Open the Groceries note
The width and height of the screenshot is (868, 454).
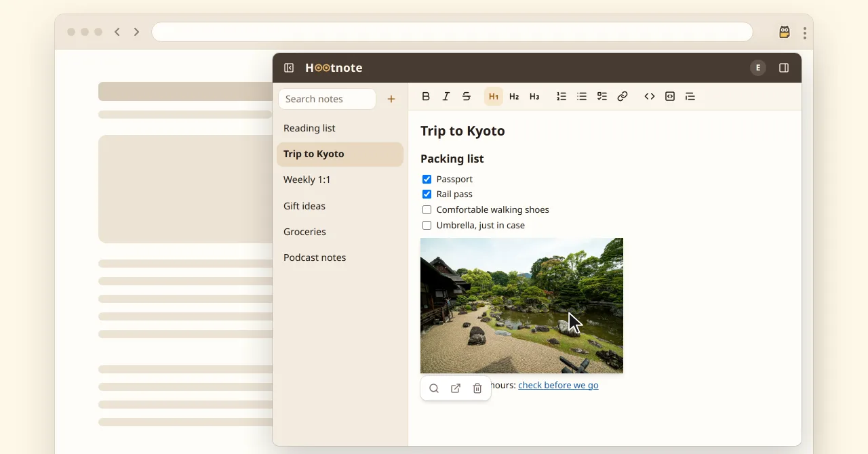[x=340, y=232]
